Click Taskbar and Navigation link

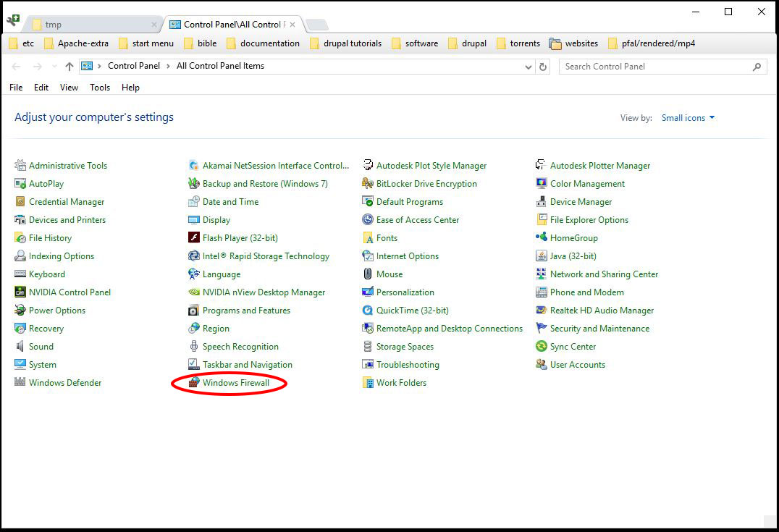[248, 365]
